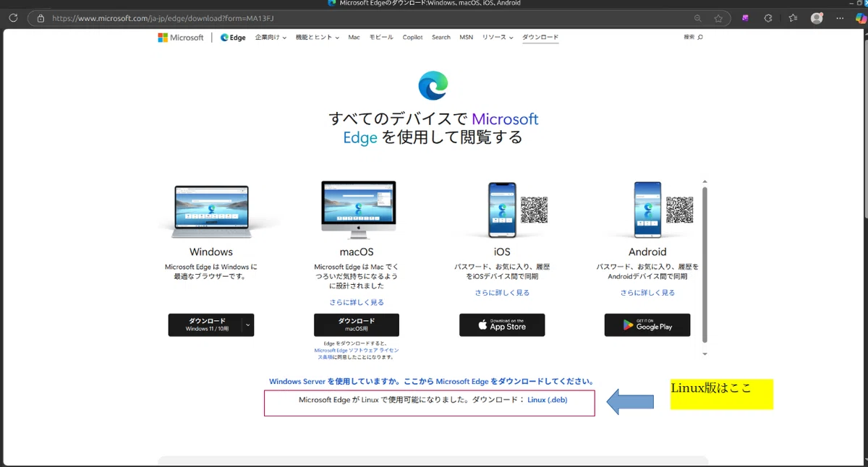Click the text 'Microsoft Edge は Windows に最適なブラウザーです。'
This screenshot has height=467, width=868.
click(211, 271)
